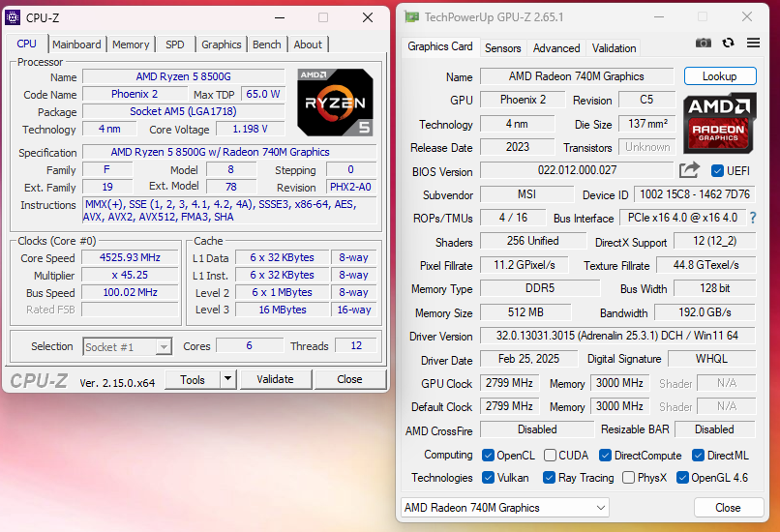Click the Validate button
Viewport: 780px width, 532px height.
point(275,379)
